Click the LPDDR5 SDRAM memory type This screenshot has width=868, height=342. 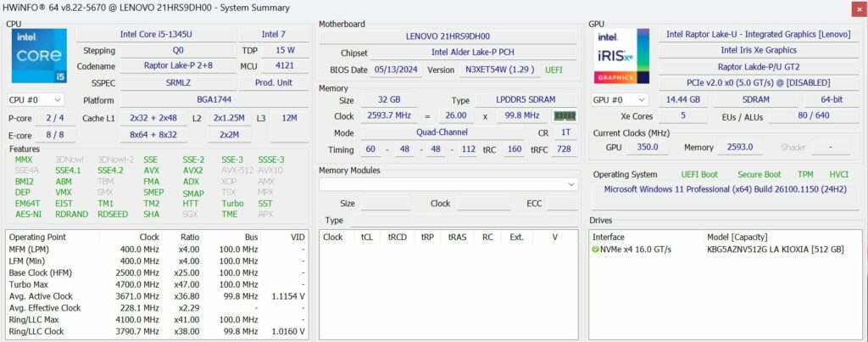[x=526, y=100]
